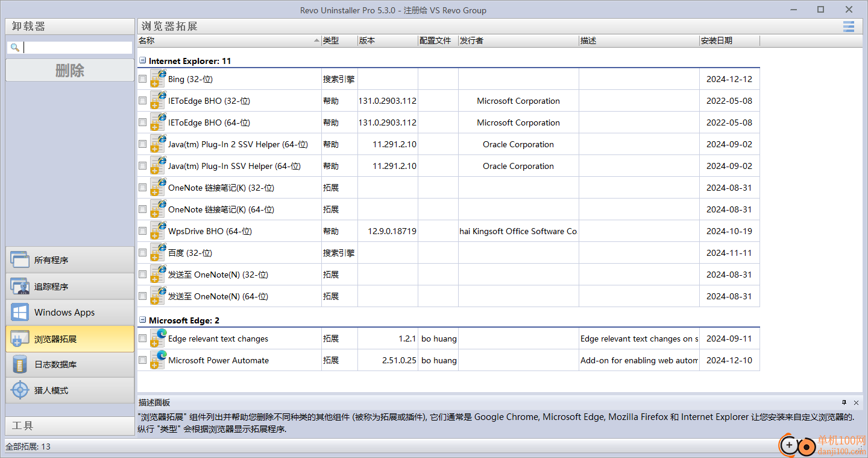The width and height of the screenshot is (868, 458).
Task: Sort by the 描述 column header
Action: pyautogui.click(x=639, y=40)
